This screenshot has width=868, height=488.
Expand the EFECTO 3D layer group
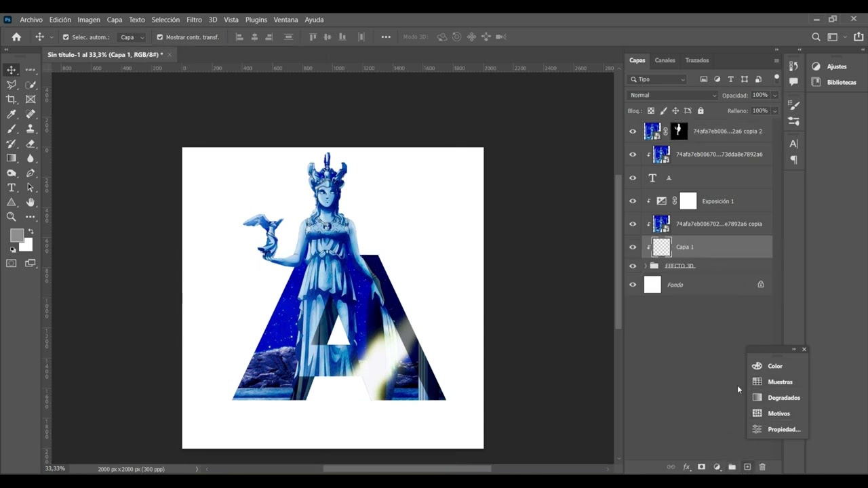[645, 266]
